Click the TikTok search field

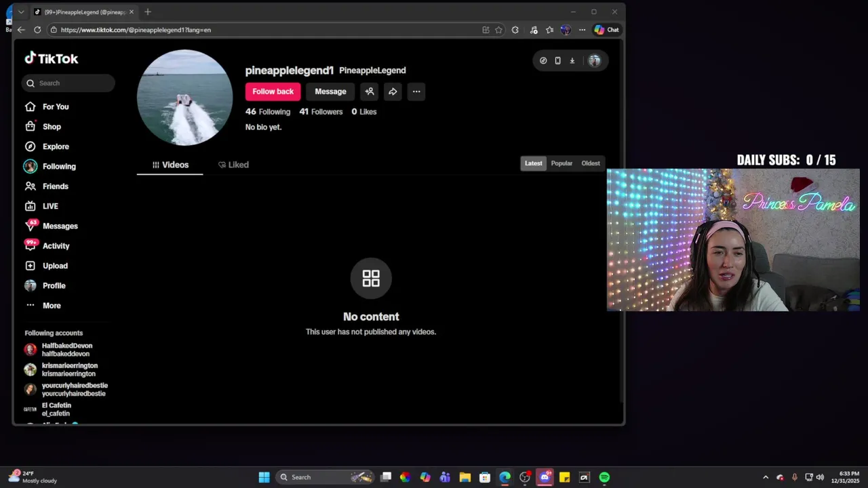[x=68, y=83]
